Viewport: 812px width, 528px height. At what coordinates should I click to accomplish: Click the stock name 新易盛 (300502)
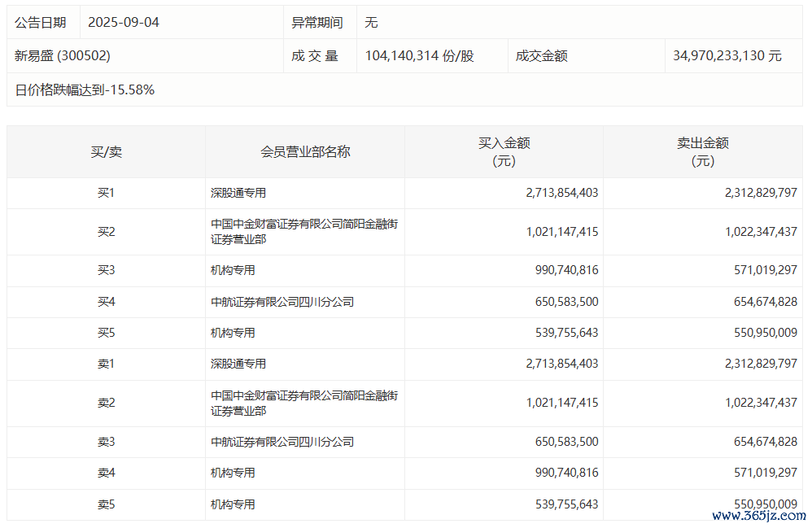[63, 56]
